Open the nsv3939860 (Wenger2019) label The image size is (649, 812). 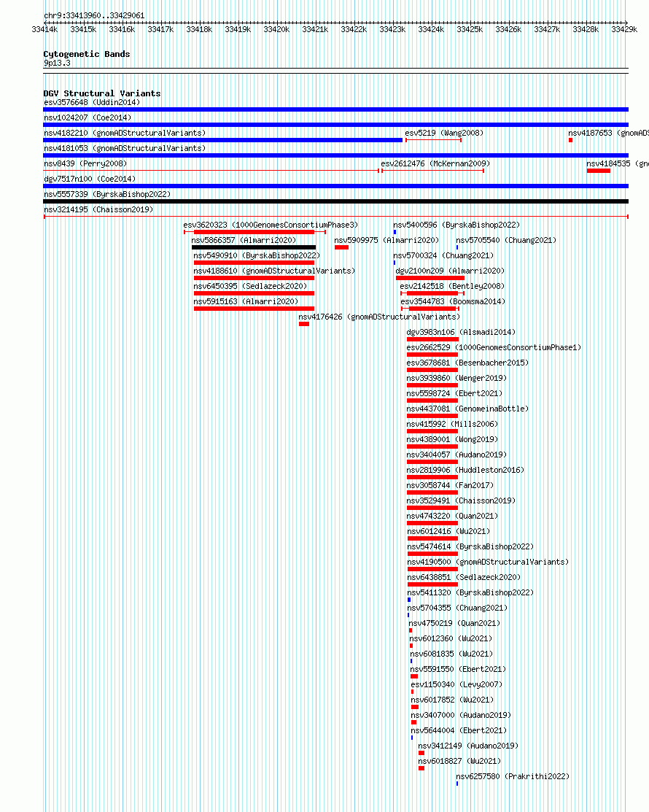point(457,378)
